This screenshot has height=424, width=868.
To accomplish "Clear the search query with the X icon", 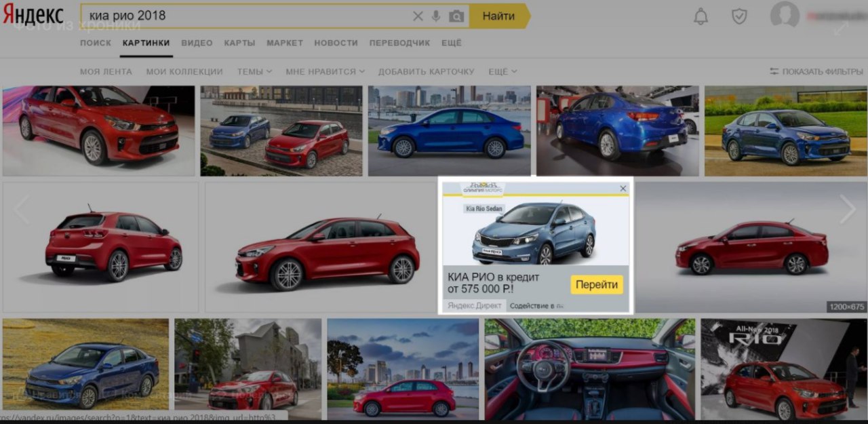I will tap(418, 16).
